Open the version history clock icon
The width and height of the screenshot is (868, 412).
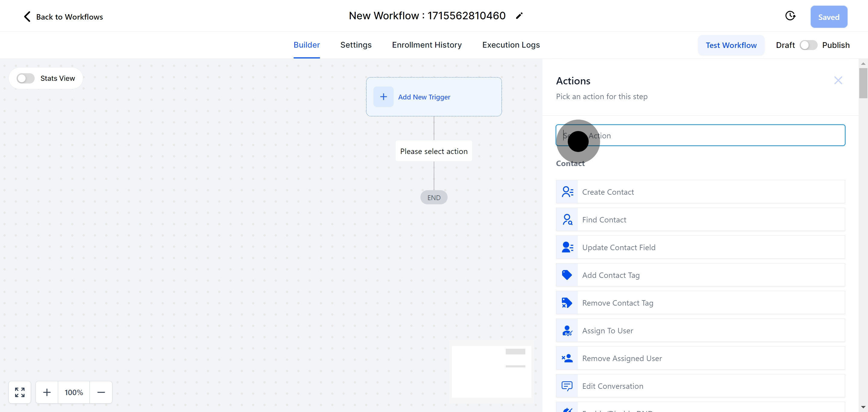pos(790,16)
